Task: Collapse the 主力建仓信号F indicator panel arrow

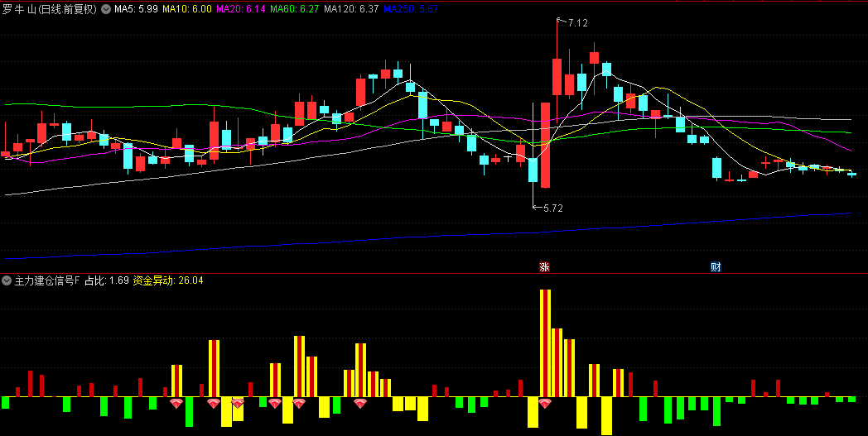Action: coord(7,280)
